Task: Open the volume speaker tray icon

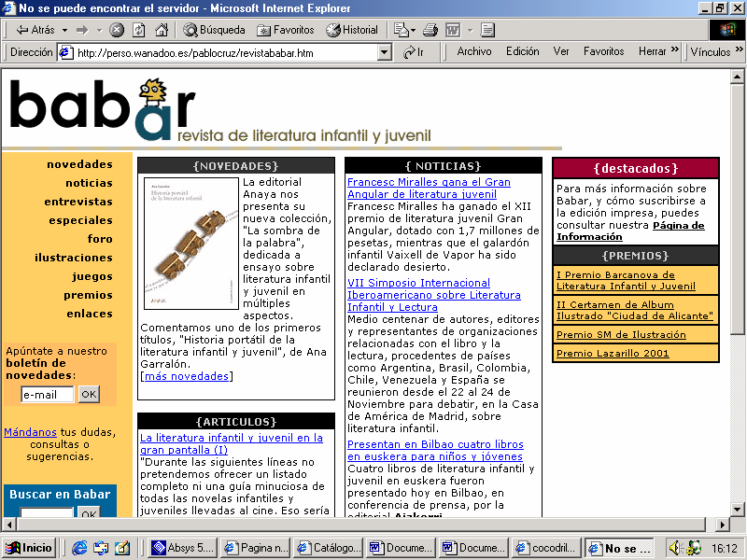Action: point(675,548)
